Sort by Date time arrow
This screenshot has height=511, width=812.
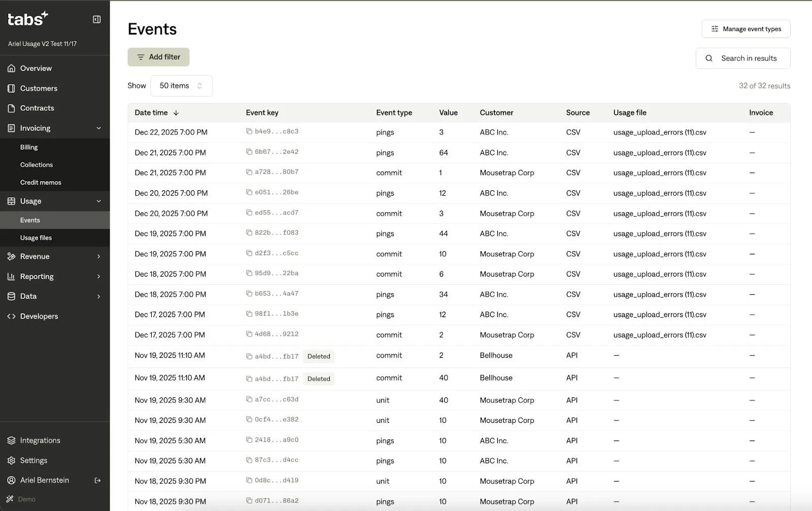(x=176, y=113)
